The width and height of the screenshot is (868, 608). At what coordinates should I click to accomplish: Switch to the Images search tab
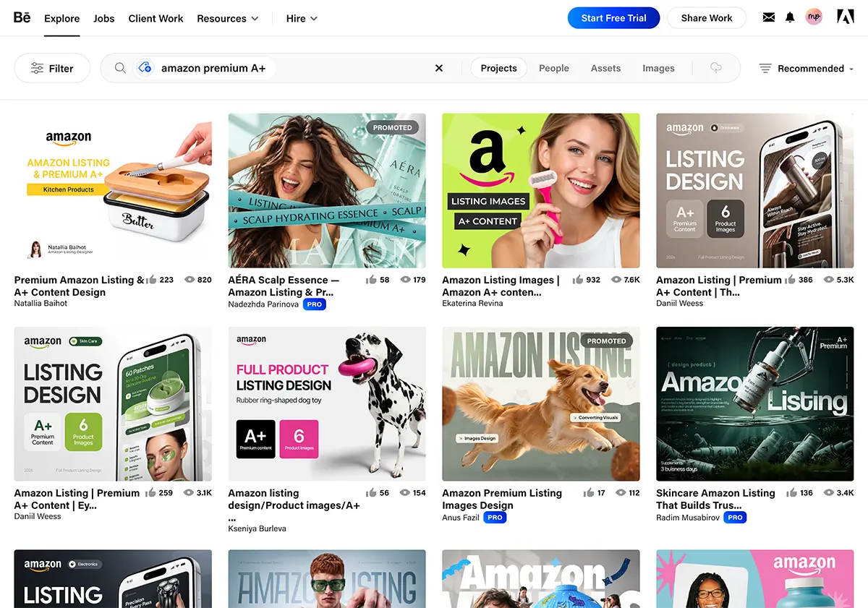(x=658, y=68)
